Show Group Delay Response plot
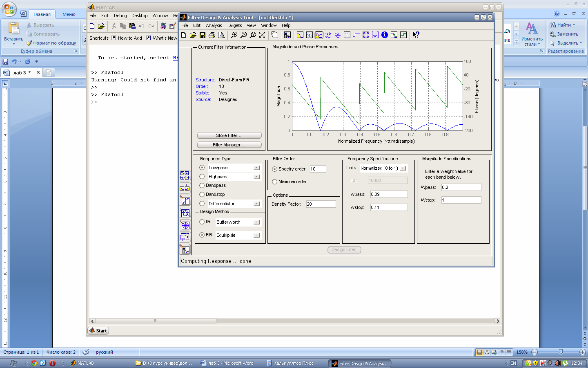588x368 pixels. [x=328, y=35]
